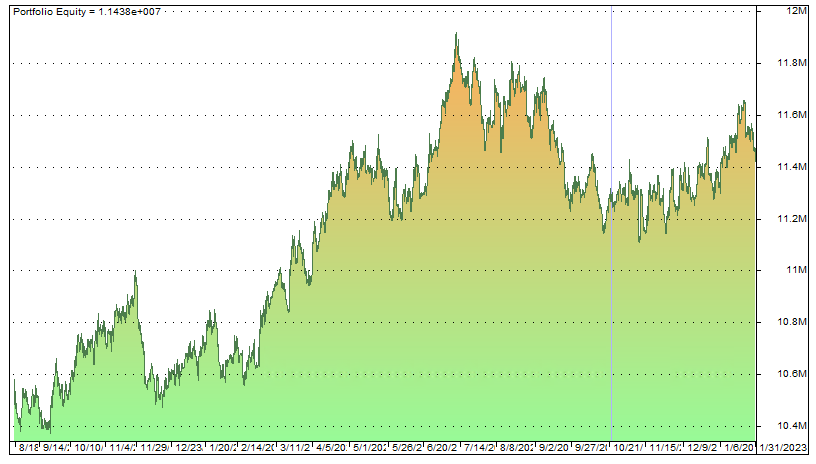The height and width of the screenshot is (464, 816).
Task: Click the highest equity peak near 11.9M
Action: (x=456, y=34)
